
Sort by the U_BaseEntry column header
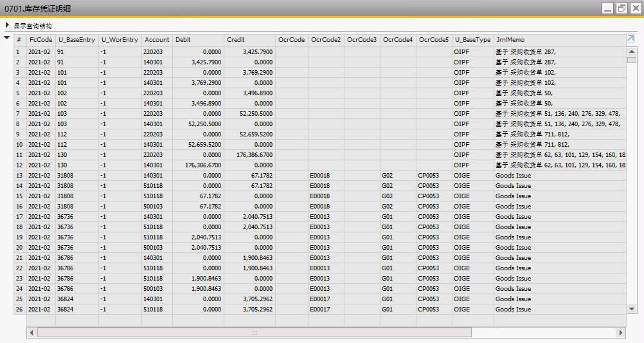[x=76, y=40]
